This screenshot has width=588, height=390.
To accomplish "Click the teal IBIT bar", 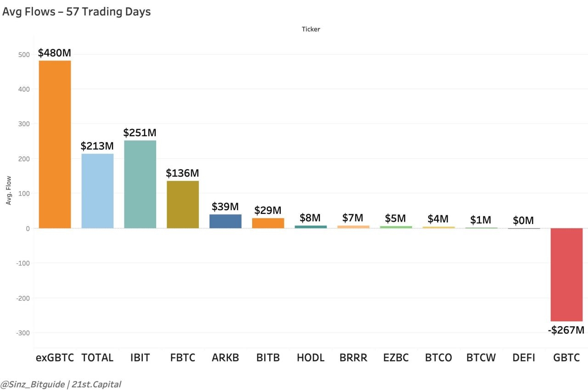I will pyautogui.click(x=140, y=184).
